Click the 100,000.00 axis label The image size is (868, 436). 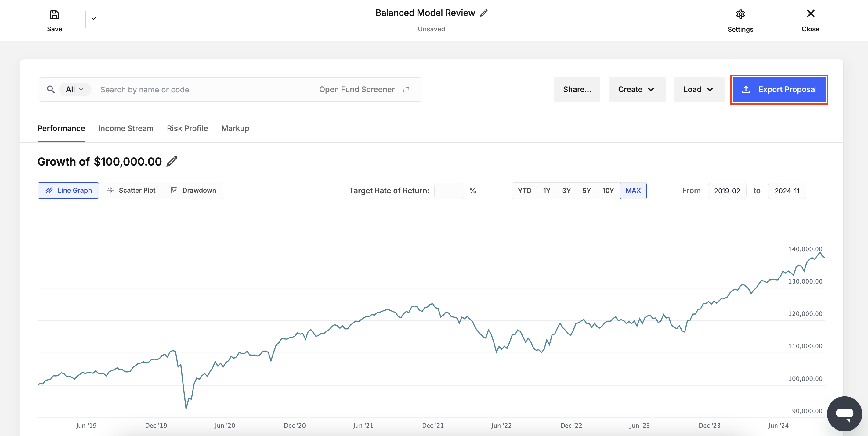pyautogui.click(x=805, y=378)
